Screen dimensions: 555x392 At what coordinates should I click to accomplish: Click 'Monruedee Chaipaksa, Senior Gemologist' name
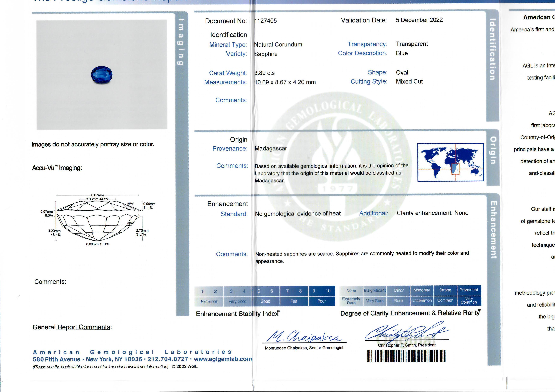[304, 348]
